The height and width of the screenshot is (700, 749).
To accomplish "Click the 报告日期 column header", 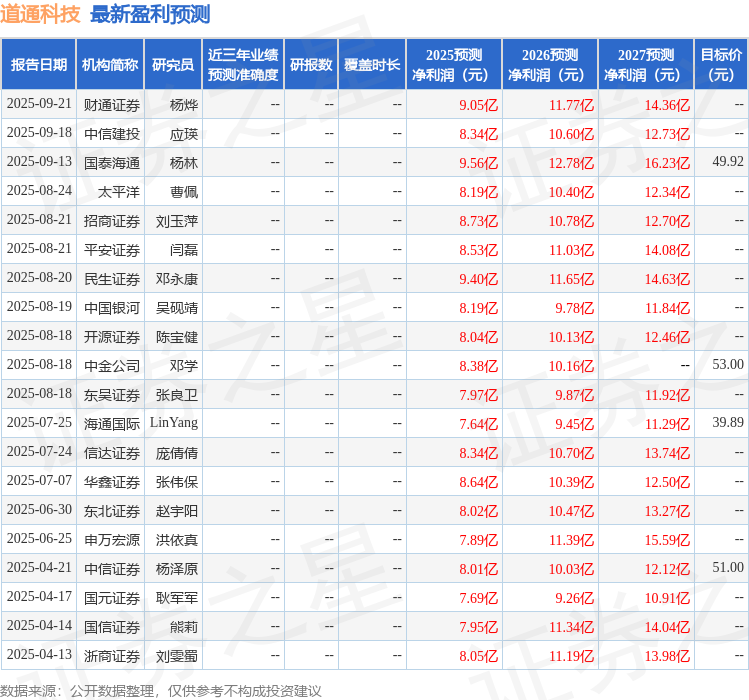I will tap(39, 65).
